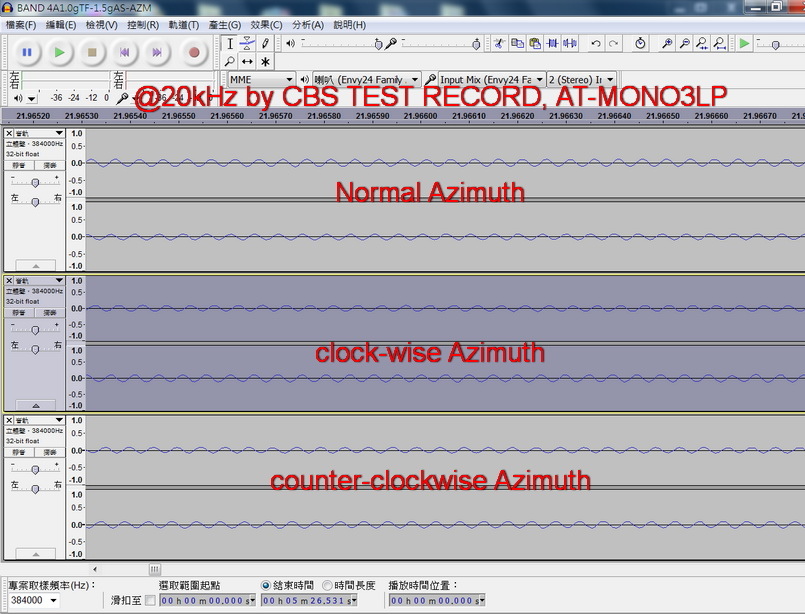Pause playback with the Pause button

[x=27, y=52]
